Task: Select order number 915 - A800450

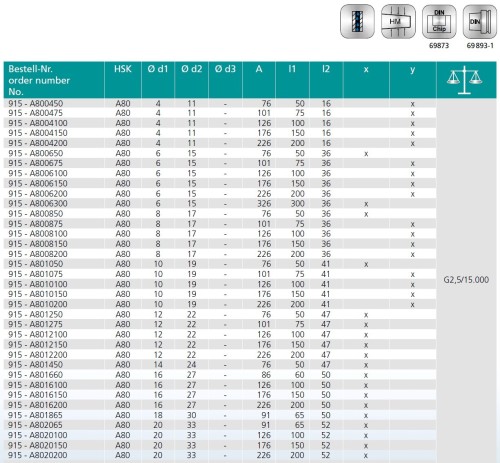Action: [35, 103]
